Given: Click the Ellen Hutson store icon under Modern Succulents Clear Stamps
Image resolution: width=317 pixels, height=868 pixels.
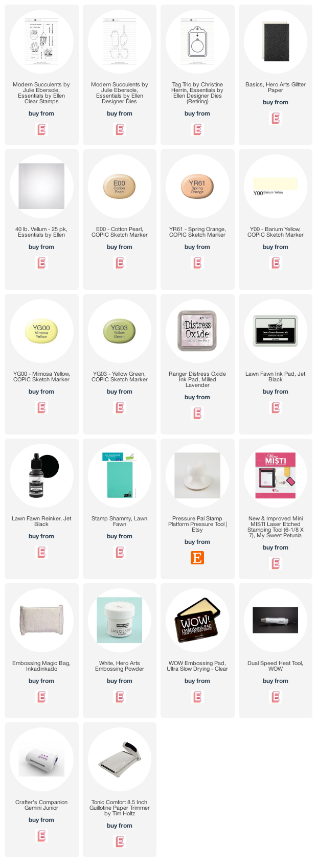Looking at the screenshot, I should tap(41, 130).
